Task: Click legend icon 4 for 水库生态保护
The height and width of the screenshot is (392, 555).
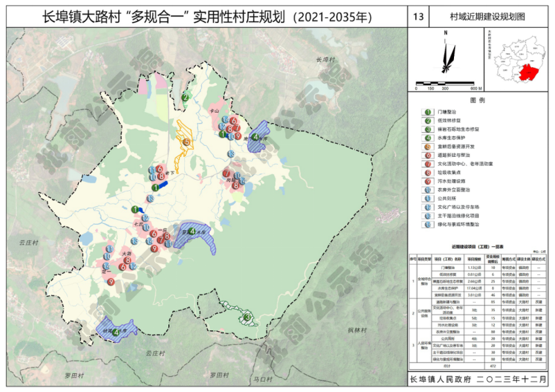Action: [429, 137]
